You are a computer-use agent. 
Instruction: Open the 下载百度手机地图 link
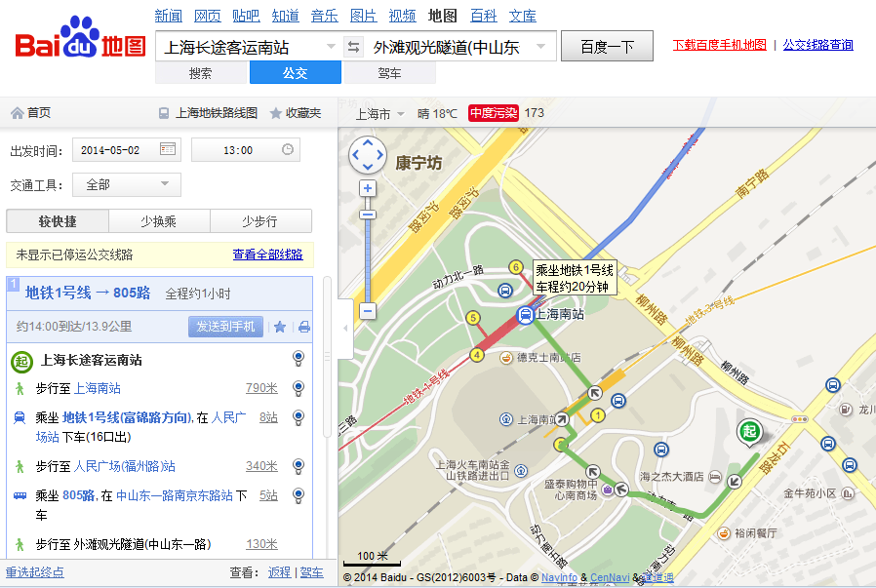[720, 45]
